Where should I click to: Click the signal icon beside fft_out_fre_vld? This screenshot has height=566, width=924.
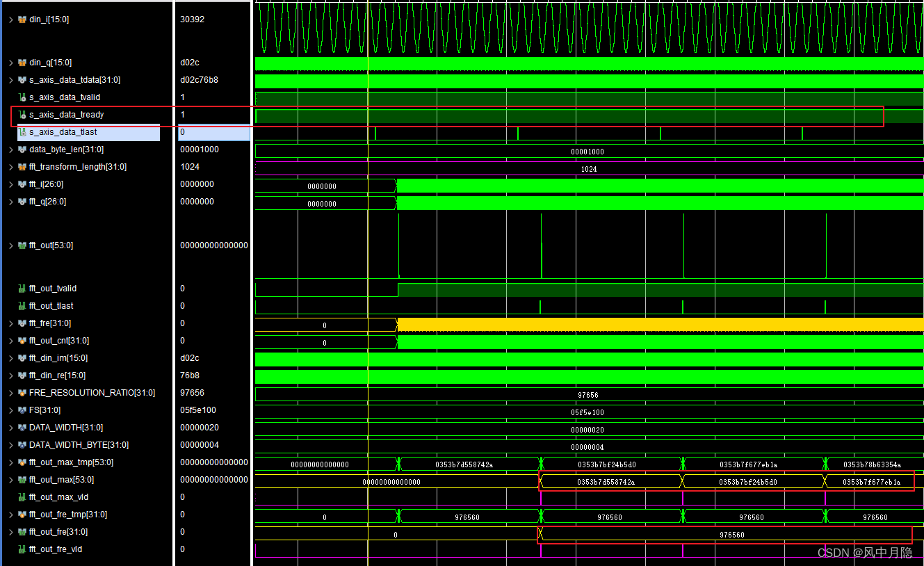[22, 549]
